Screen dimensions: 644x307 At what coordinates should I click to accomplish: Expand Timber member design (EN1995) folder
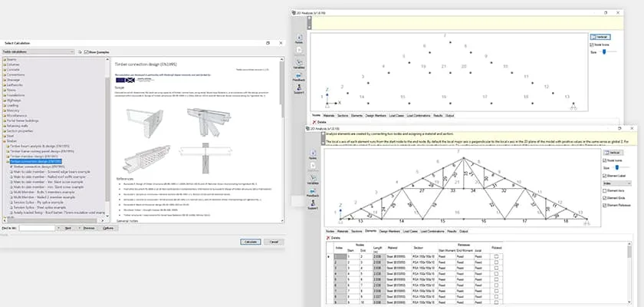point(8,157)
